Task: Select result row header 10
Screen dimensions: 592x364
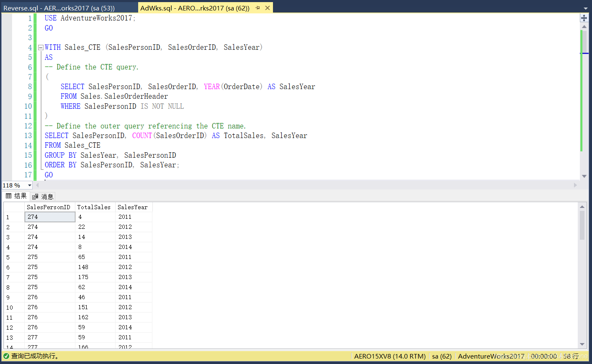Action: click(x=14, y=308)
